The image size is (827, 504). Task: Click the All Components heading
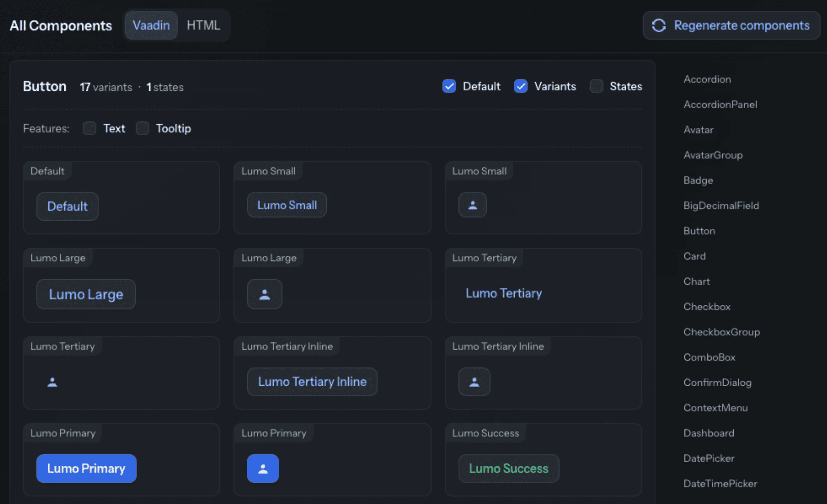point(61,26)
